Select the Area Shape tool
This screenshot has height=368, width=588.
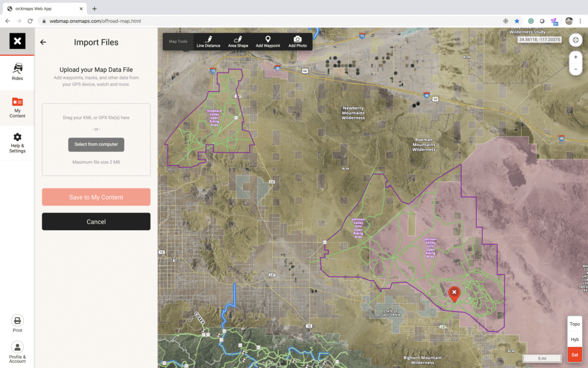(238, 42)
